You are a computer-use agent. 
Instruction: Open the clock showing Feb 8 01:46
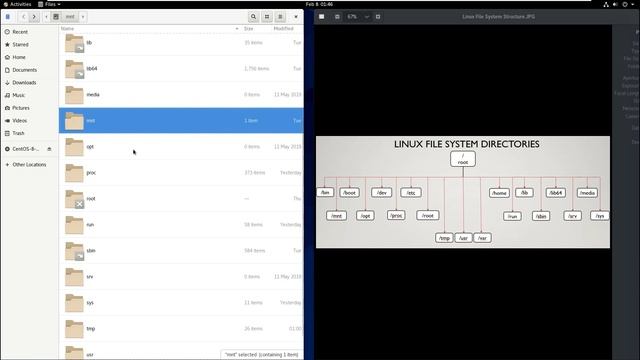click(319, 4)
